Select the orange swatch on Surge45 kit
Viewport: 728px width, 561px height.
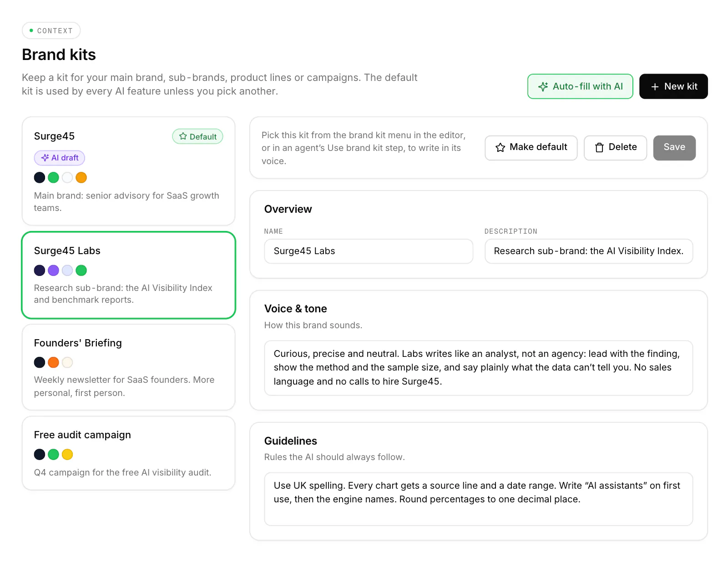pyautogui.click(x=81, y=177)
